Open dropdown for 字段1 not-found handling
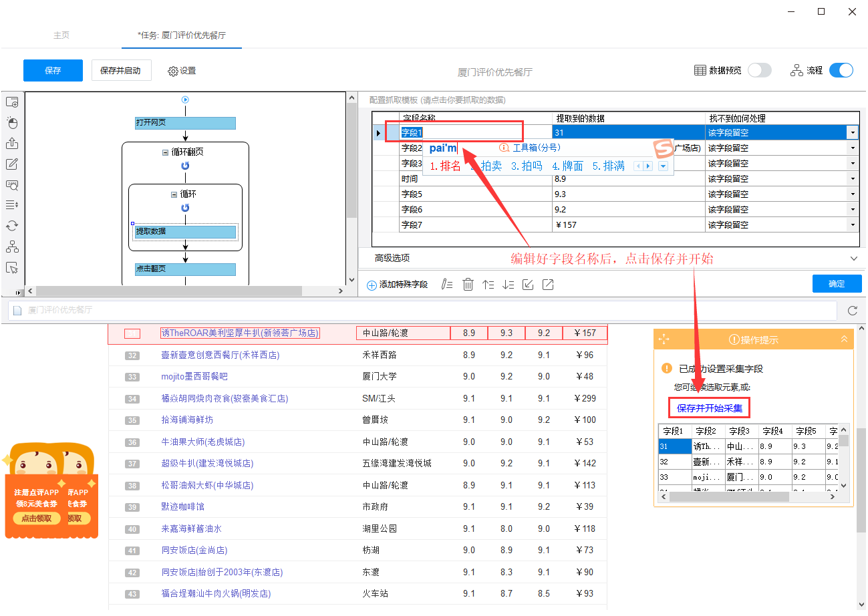This screenshot has height=616, width=868. coord(853,133)
